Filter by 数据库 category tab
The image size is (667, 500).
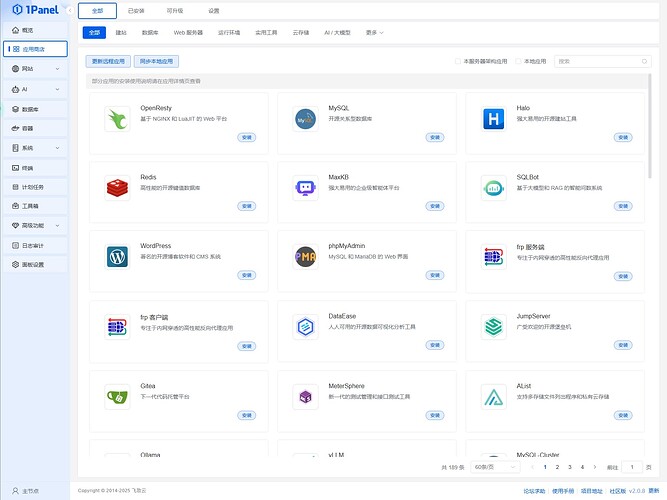(x=150, y=32)
